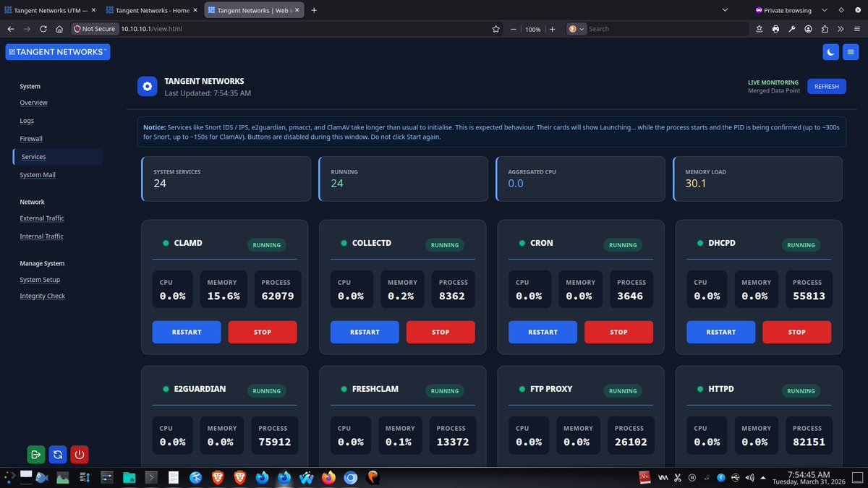
Task: Click the blue reboot icon at bottom left
Action: 58,455
